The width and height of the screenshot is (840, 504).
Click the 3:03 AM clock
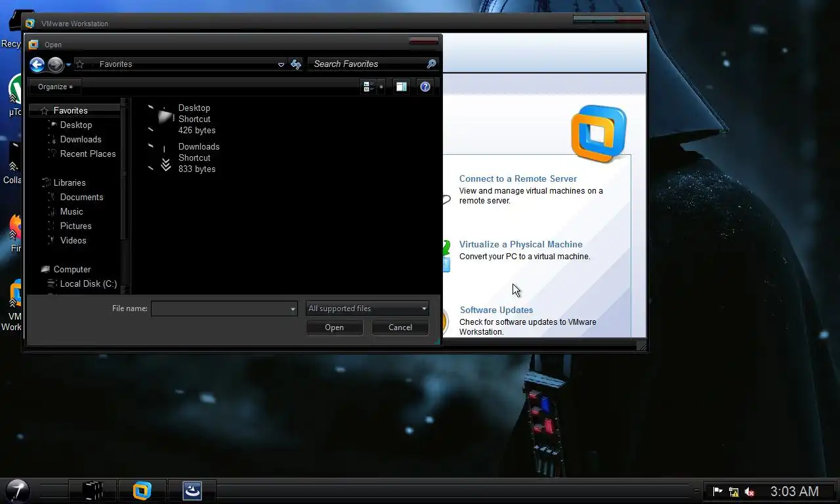(794, 491)
